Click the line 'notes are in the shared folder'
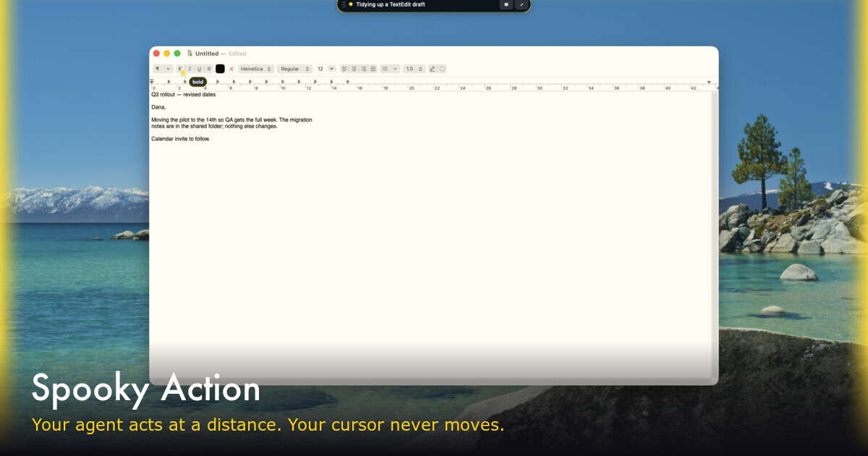This screenshot has width=868, height=456. [214, 127]
